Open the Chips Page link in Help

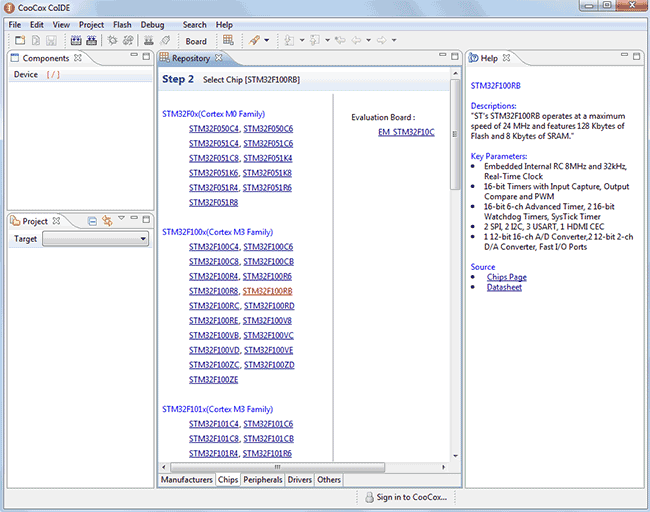(x=507, y=277)
